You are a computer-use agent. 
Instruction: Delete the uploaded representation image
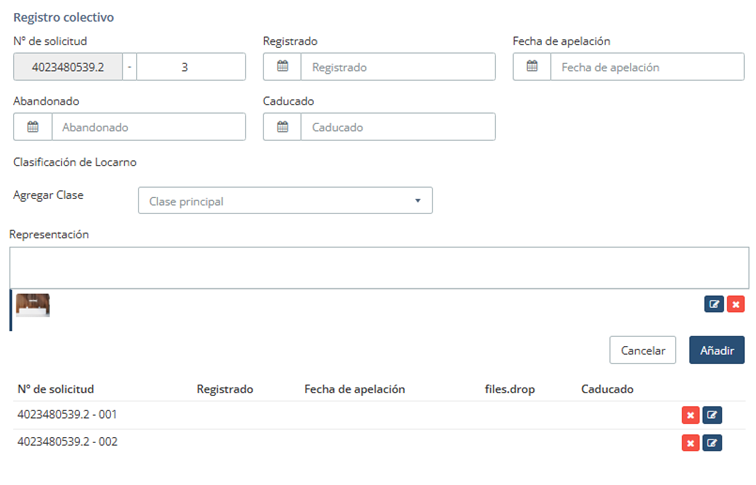point(736,304)
